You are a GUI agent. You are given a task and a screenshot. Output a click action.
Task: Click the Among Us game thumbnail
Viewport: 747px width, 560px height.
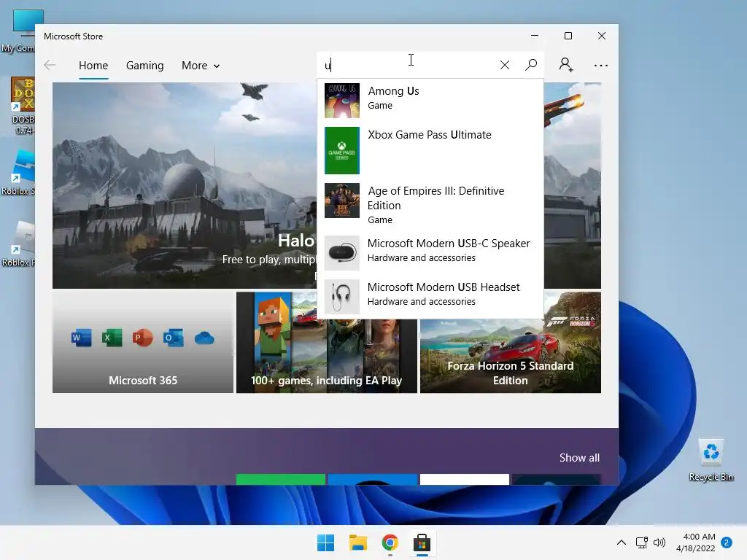342,101
